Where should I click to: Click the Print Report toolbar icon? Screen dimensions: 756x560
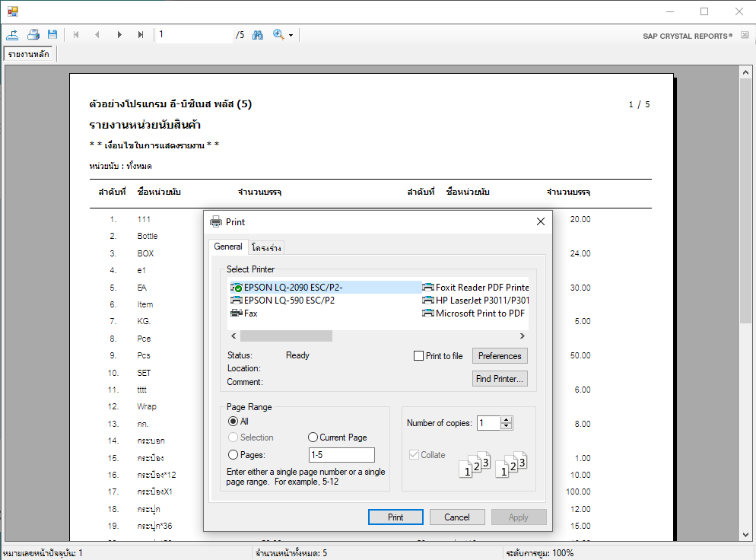(33, 34)
